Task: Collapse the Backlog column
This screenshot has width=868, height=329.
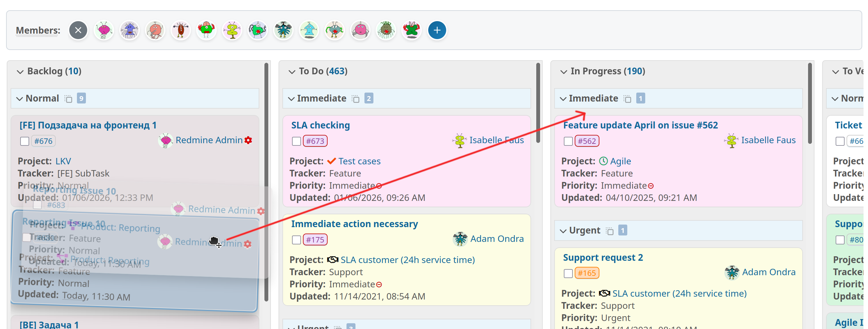Action: coord(20,71)
